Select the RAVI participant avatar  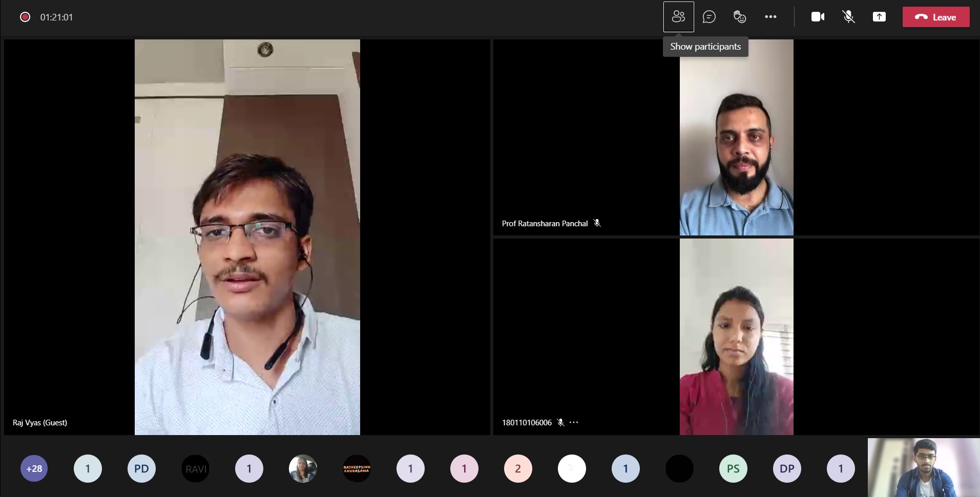tap(196, 468)
